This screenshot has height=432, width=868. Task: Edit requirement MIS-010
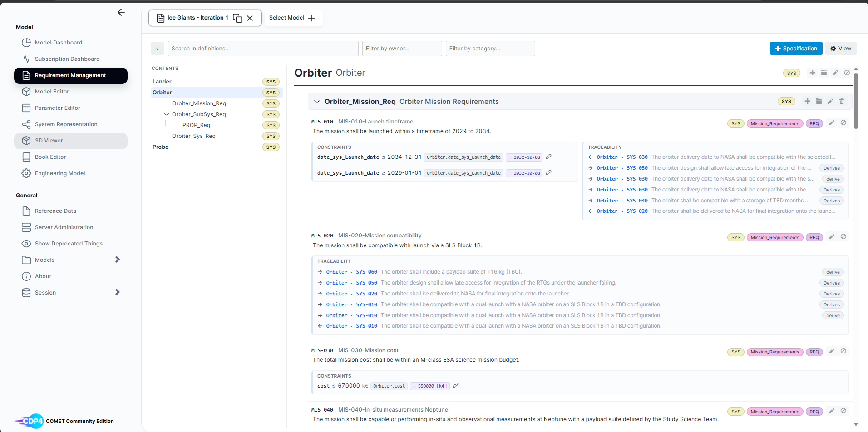(x=832, y=123)
